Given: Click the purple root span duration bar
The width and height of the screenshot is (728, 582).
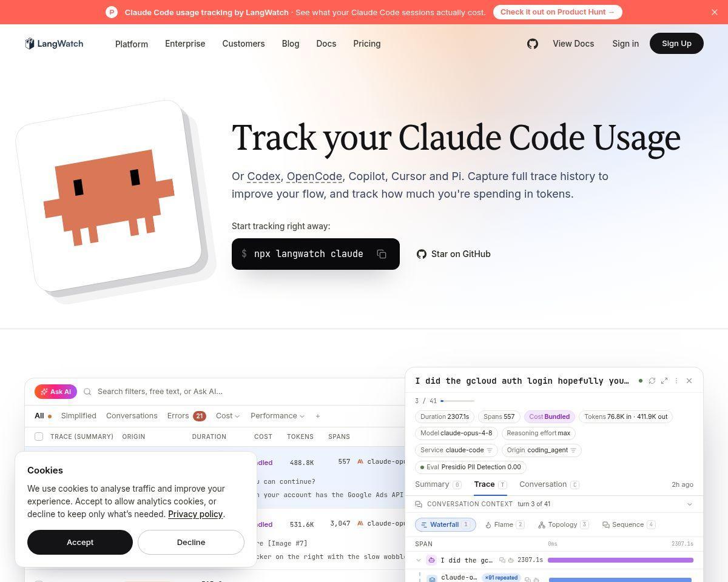Looking at the screenshot, I should (x=621, y=560).
